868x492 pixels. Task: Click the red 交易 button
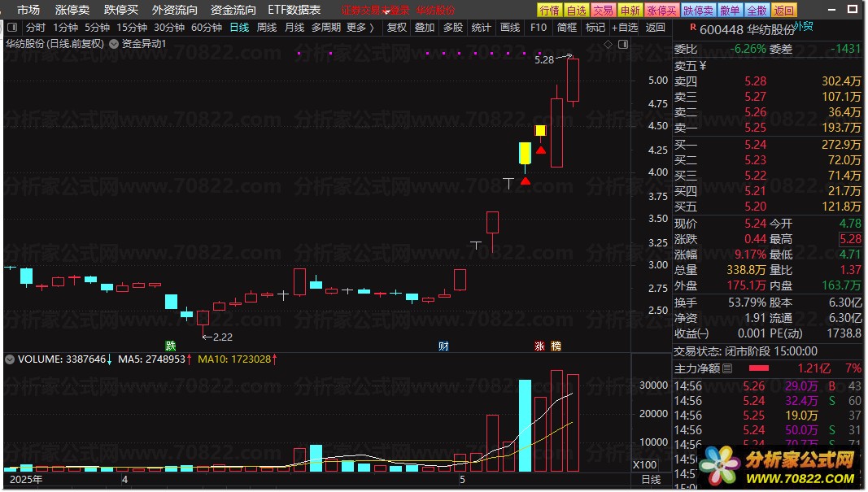[603, 10]
